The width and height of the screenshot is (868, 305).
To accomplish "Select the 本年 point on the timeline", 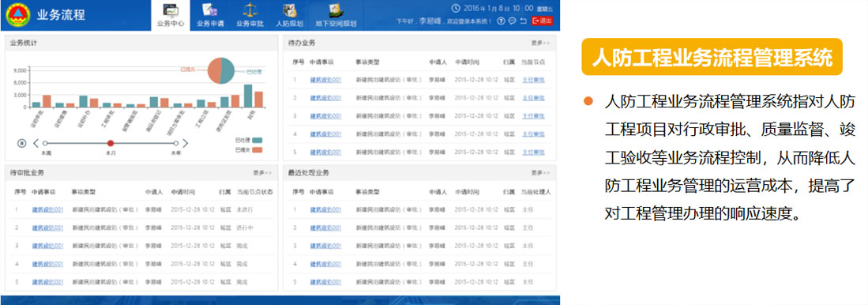I will tap(175, 143).
